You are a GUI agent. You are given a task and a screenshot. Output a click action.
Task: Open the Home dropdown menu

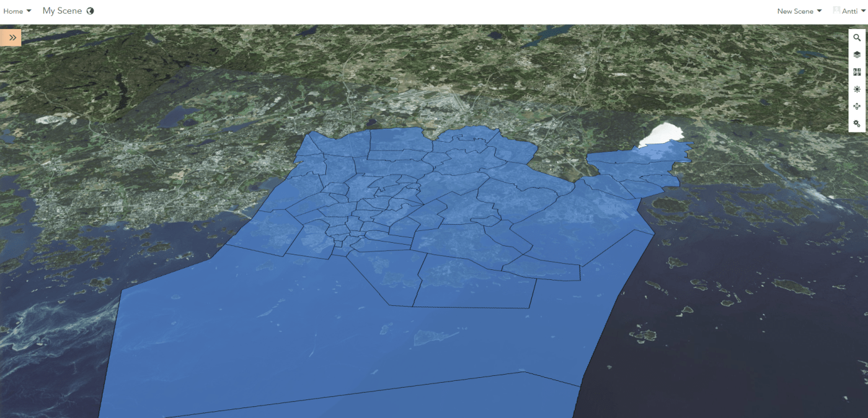coord(17,11)
